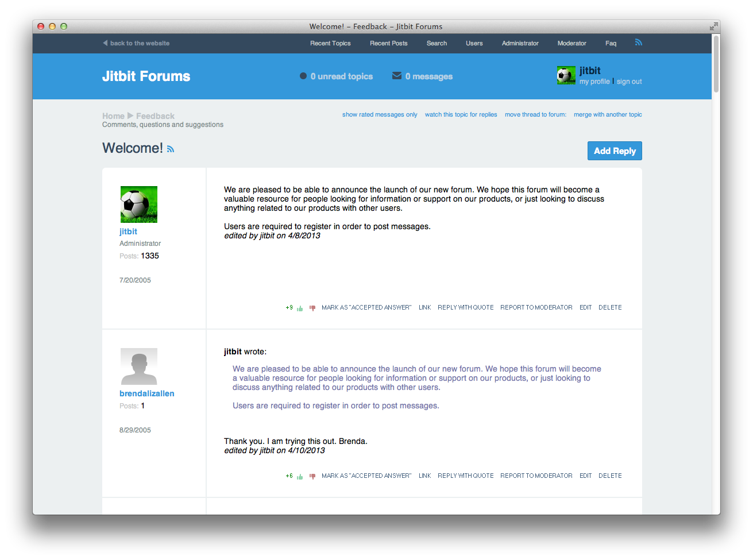This screenshot has width=753, height=560.
Task: Open the Administrator section
Action: (x=520, y=43)
